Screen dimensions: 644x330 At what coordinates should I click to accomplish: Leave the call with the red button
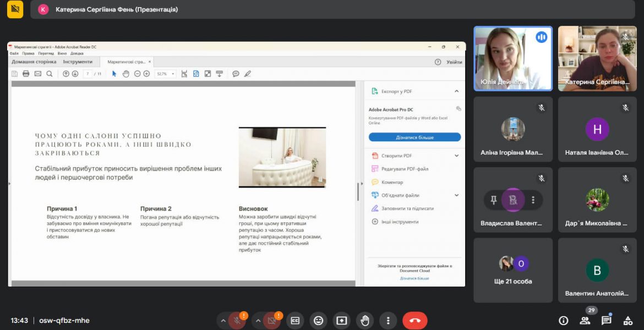415,321
